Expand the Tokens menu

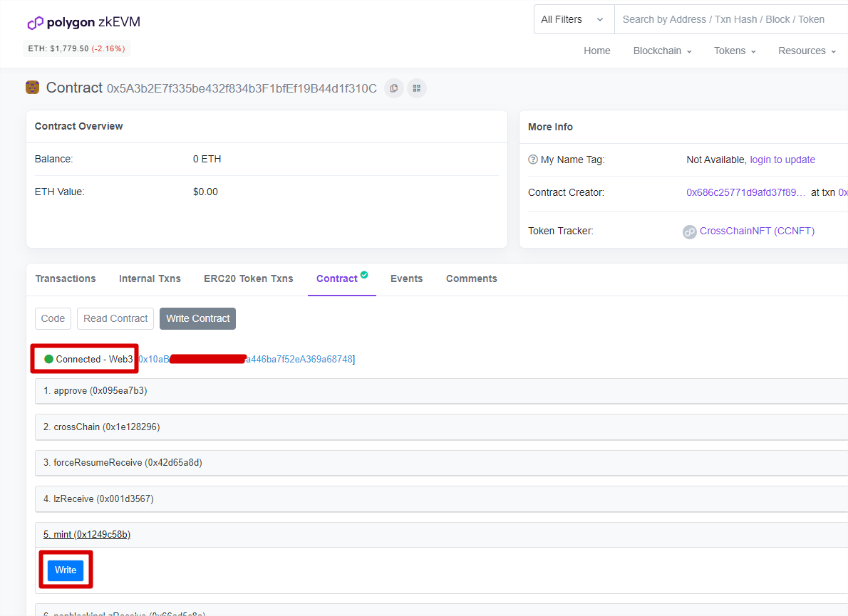pos(735,51)
